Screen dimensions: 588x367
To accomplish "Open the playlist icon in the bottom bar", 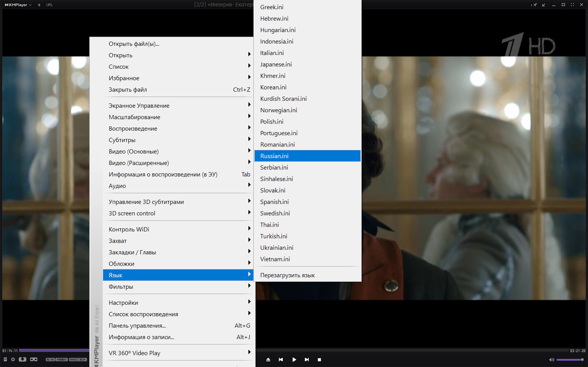I will [5, 359].
